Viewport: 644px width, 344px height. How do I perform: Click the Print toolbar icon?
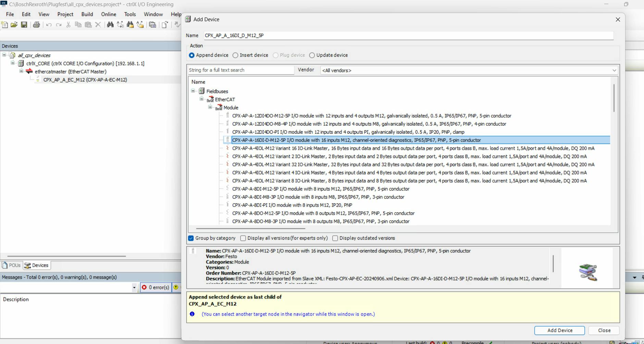36,25
